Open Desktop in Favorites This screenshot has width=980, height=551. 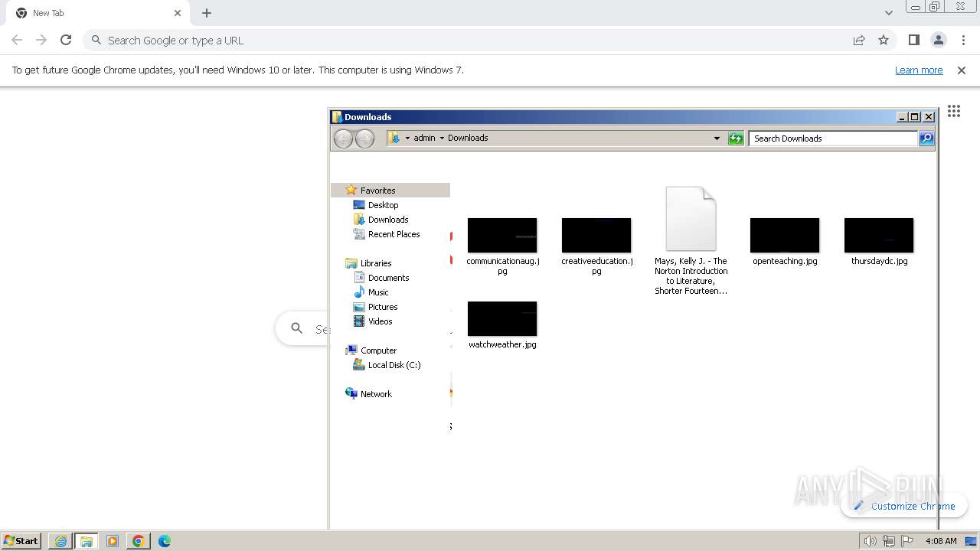(383, 205)
